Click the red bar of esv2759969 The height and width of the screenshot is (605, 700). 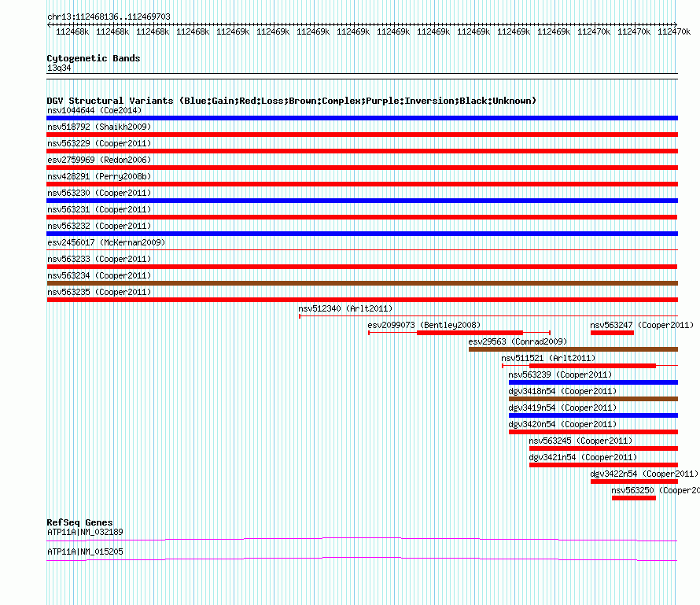362,168
